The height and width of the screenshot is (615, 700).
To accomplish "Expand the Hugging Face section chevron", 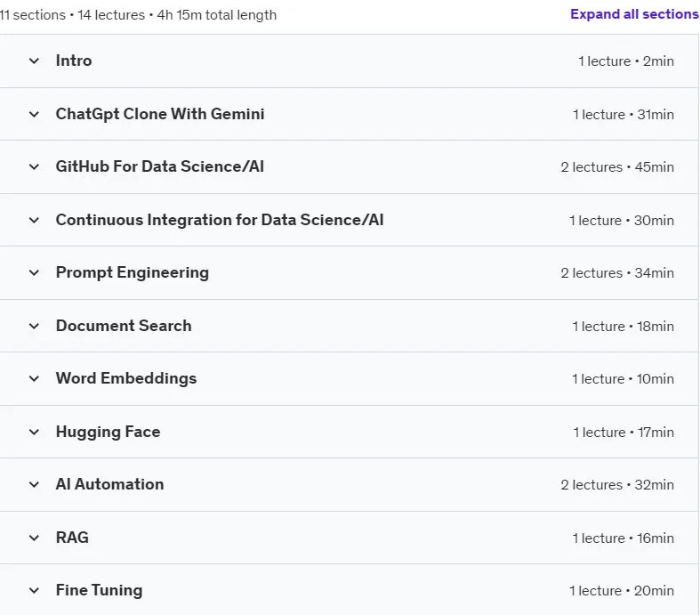I will tap(34, 432).
